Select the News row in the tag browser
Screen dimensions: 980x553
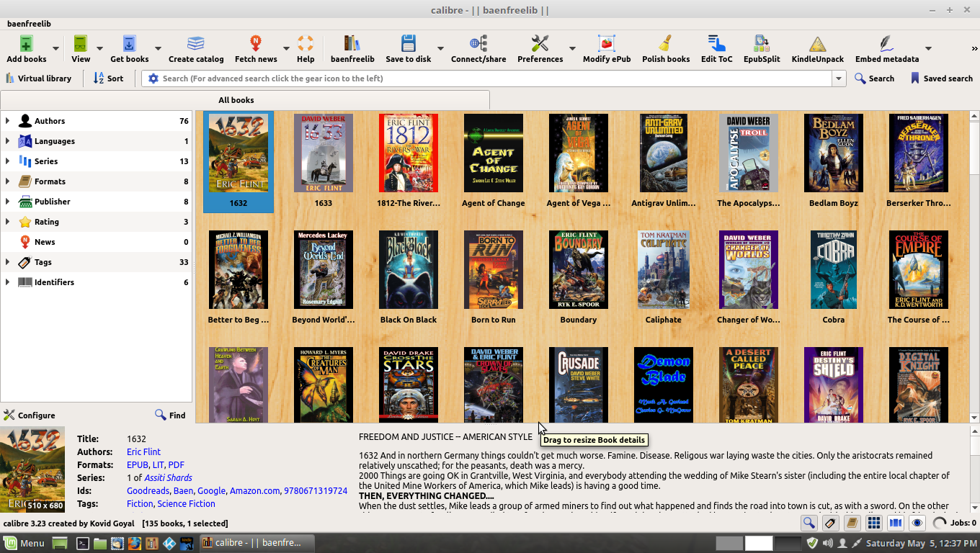(x=97, y=242)
